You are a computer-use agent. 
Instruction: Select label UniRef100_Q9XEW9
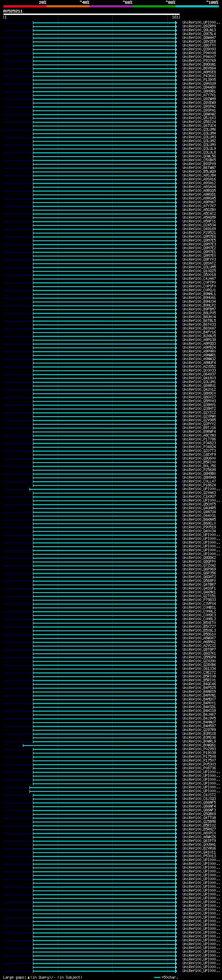(199, 103)
